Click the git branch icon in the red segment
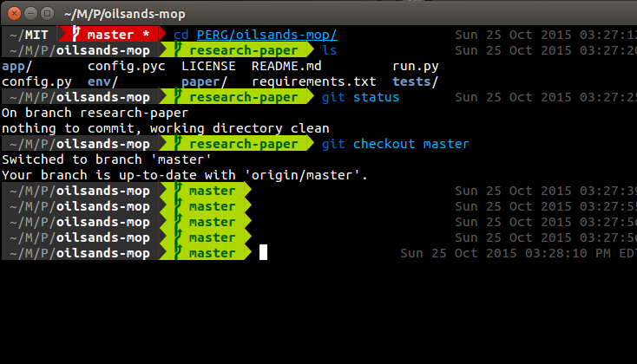The image size is (637, 364). (76, 34)
